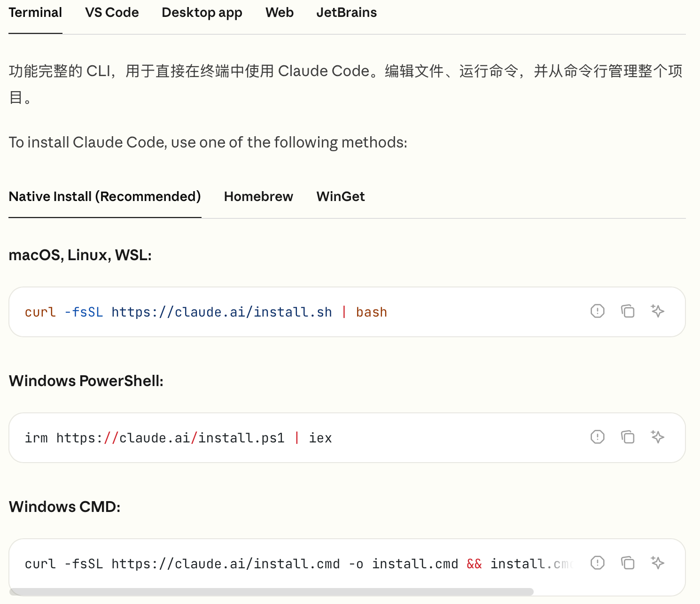Copy the curl bash install command
Screen dimensions: 700x604
tap(628, 311)
